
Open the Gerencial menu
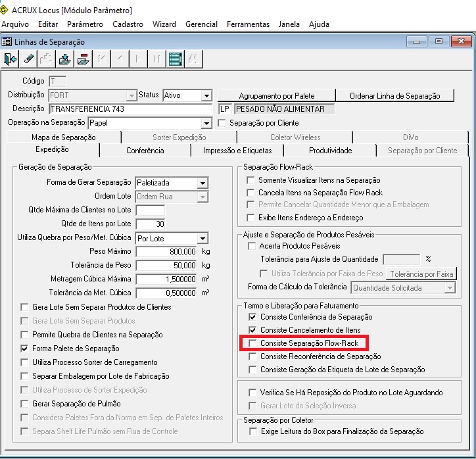coord(202,24)
